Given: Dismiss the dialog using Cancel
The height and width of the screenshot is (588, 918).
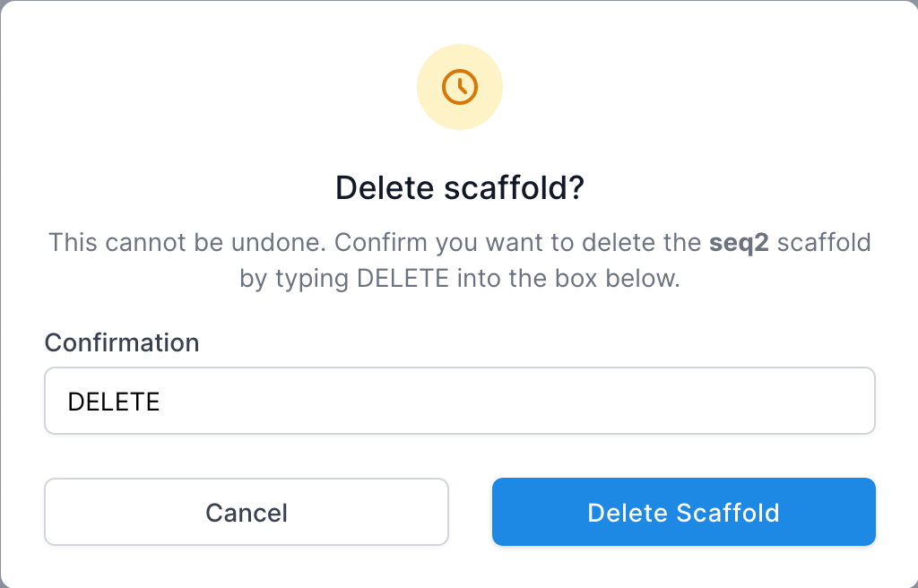Looking at the screenshot, I should 247,512.
